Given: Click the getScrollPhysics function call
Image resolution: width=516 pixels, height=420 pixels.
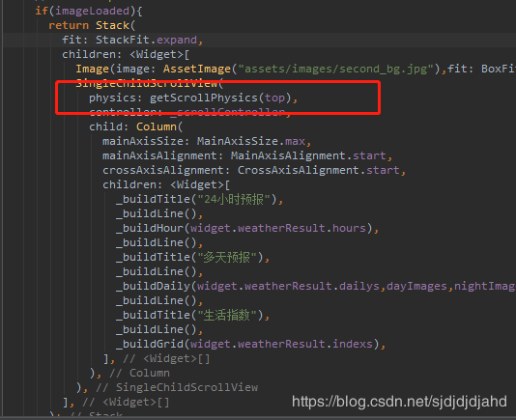Looking at the screenshot, I should click(203, 98).
